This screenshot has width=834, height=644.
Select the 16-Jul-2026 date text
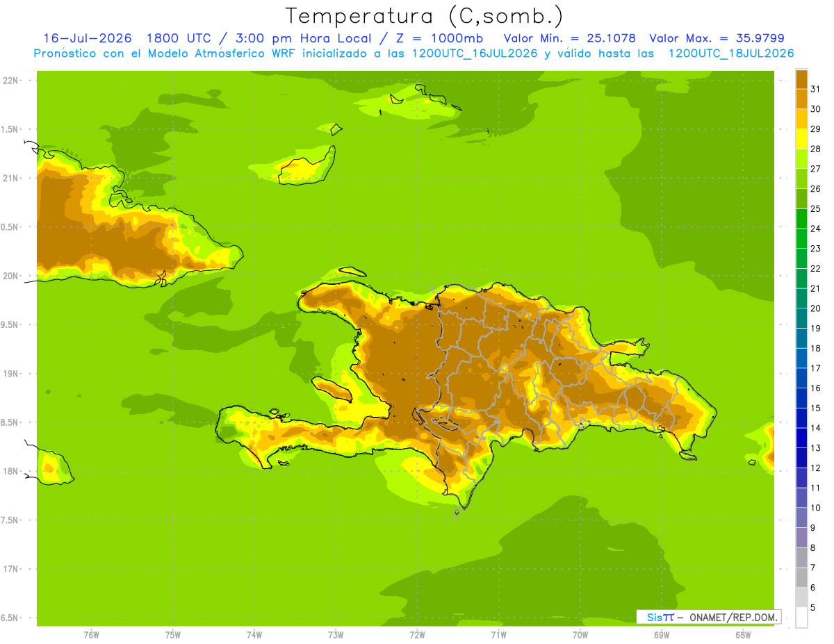tap(88, 38)
